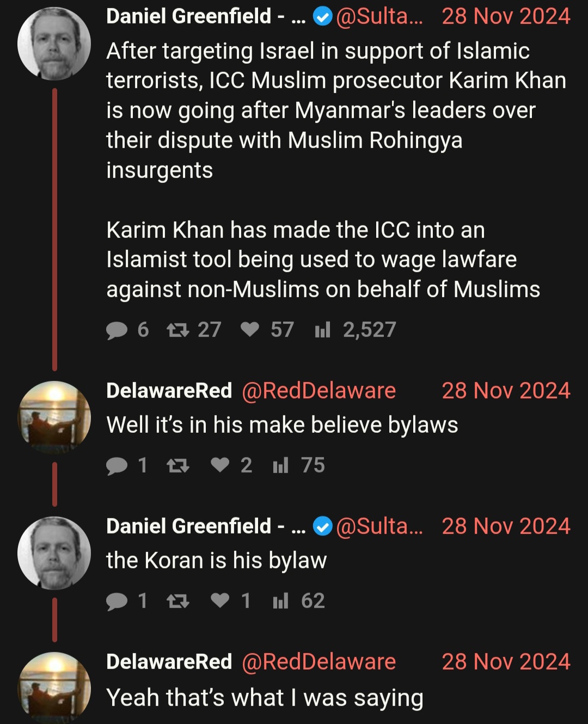The width and height of the screenshot is (588, 724).
Task: Open @RedDelaware handle on 'bylaws' reply
Action: tap(318, 391)
